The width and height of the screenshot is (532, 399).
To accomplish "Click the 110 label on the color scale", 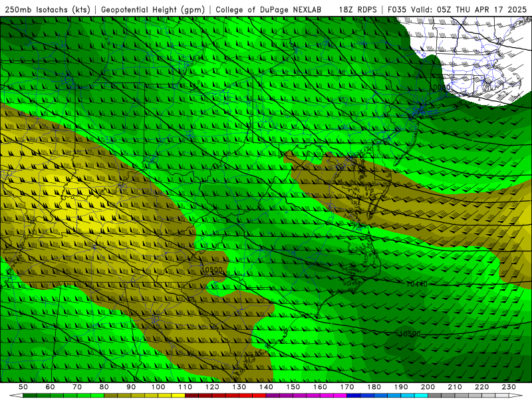I will pos(185,387).
